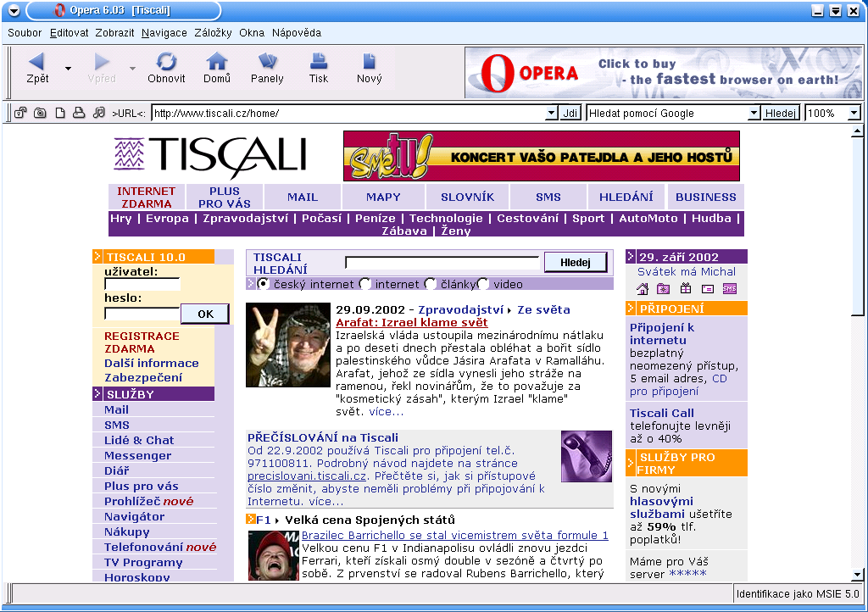Click the toolbar Hledej search button
This screenshot has height=612, width=868.
781,113
